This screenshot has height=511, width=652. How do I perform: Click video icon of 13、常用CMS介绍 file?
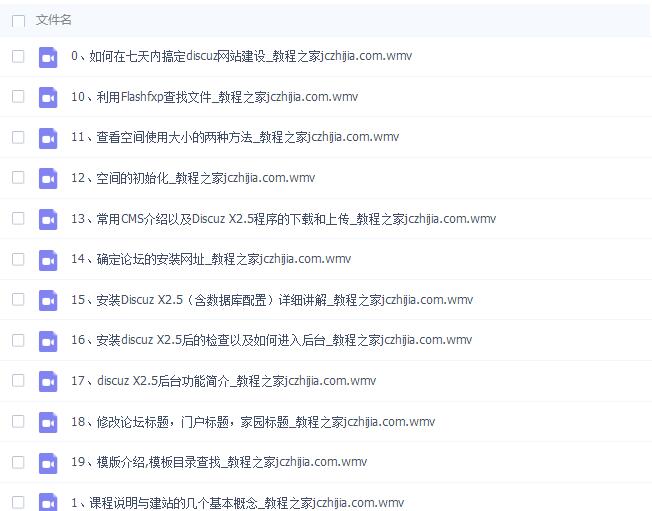pos(48,219)
